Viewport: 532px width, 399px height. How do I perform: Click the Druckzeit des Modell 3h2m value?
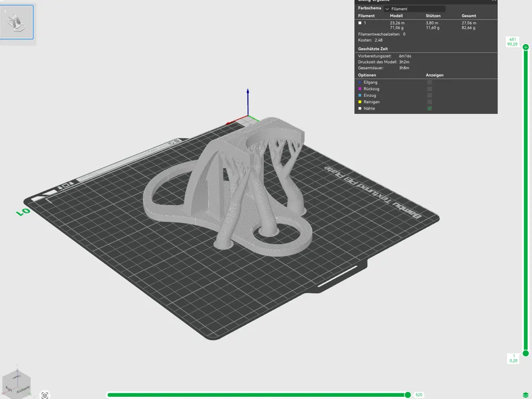click(404, 62)
